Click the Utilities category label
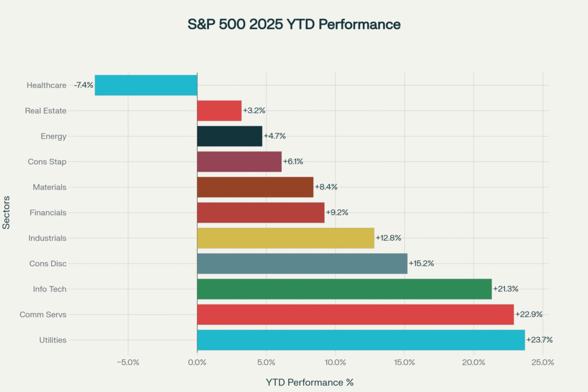Image resolution: width=588 pixels, height=392 pixels. click(x=52, y=340)
